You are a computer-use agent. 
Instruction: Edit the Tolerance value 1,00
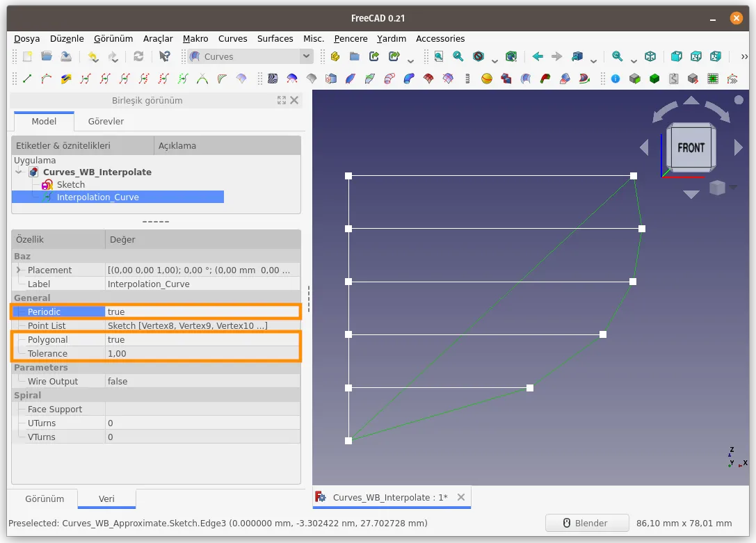(202, 354)
